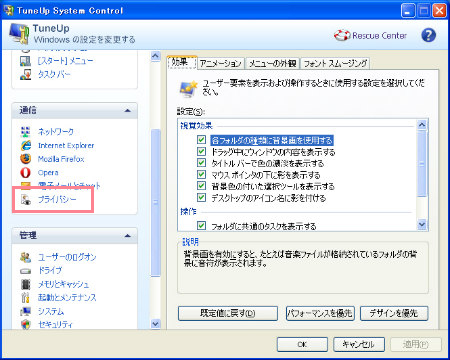Screen dimensions: 450x360
Task: Collapse the 管理 section
Action: tap(127, 236)
